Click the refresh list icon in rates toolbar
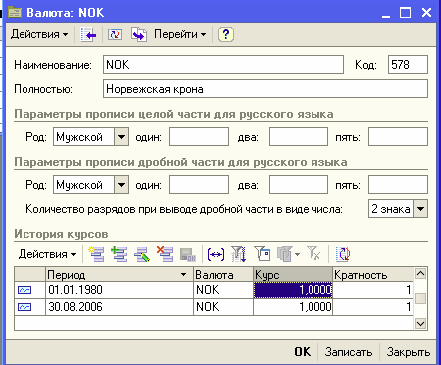This screenshot has height=365, width=441. pyautogui.click(x=343, y=254)
